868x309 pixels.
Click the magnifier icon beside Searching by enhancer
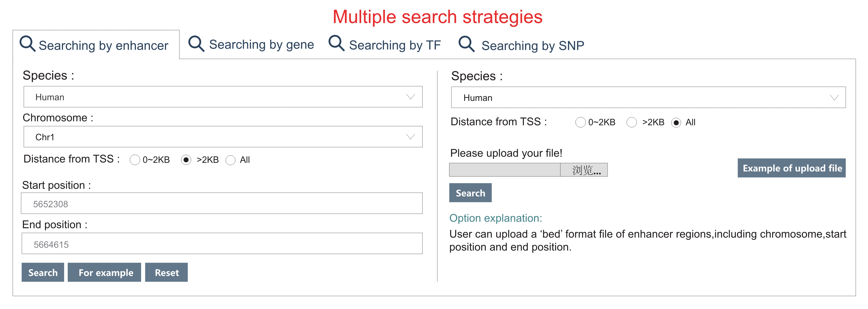coord(28,44)
